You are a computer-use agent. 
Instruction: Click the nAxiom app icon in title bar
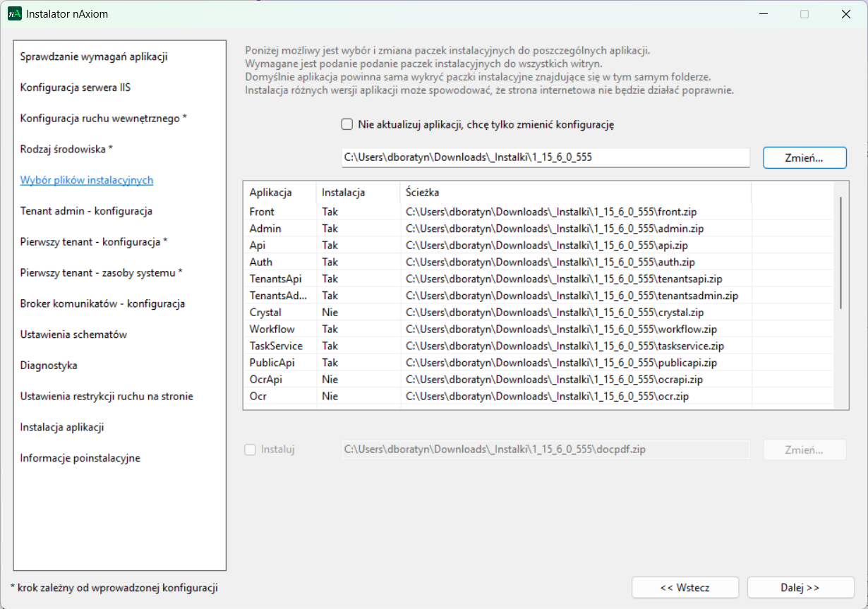(15, 14)
